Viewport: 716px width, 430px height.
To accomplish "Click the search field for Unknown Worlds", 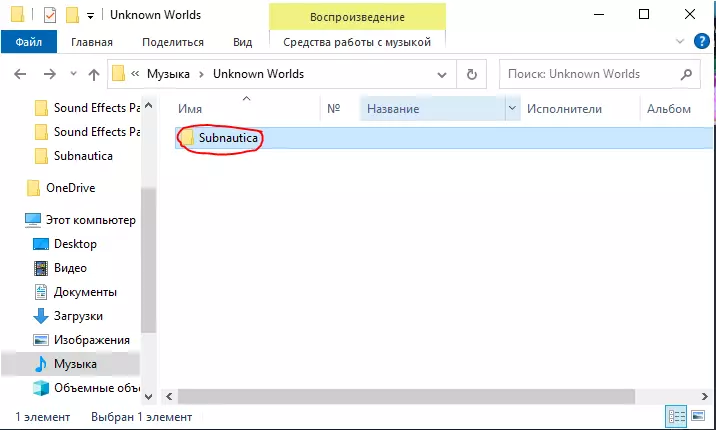I will click(599, 74).
